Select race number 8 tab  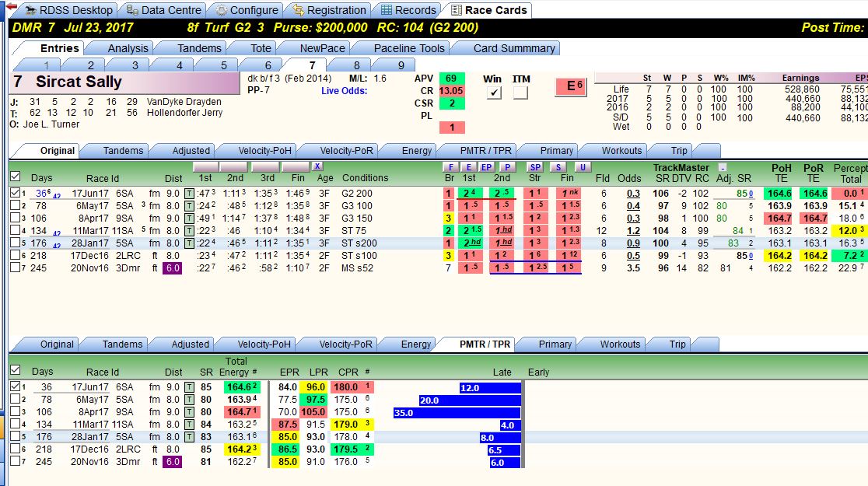click(356, 65)
